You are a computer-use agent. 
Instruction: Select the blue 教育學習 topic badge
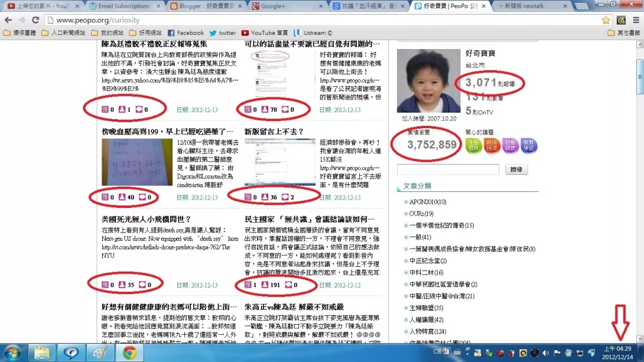point(529,145)
